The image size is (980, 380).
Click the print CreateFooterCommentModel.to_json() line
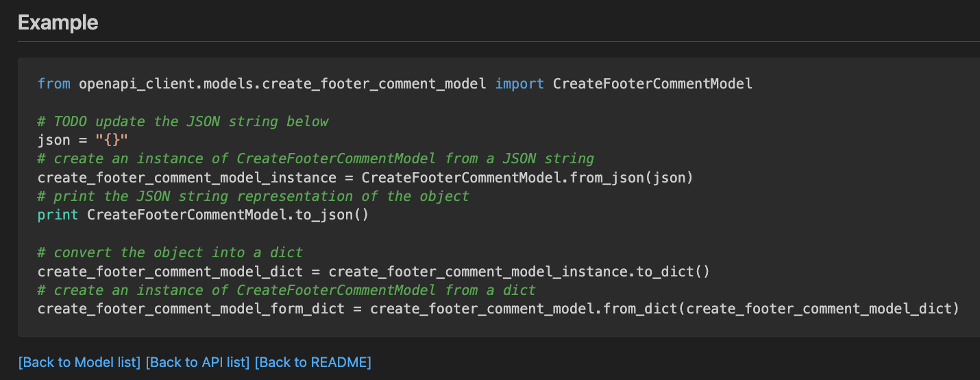tap(204, 215)
